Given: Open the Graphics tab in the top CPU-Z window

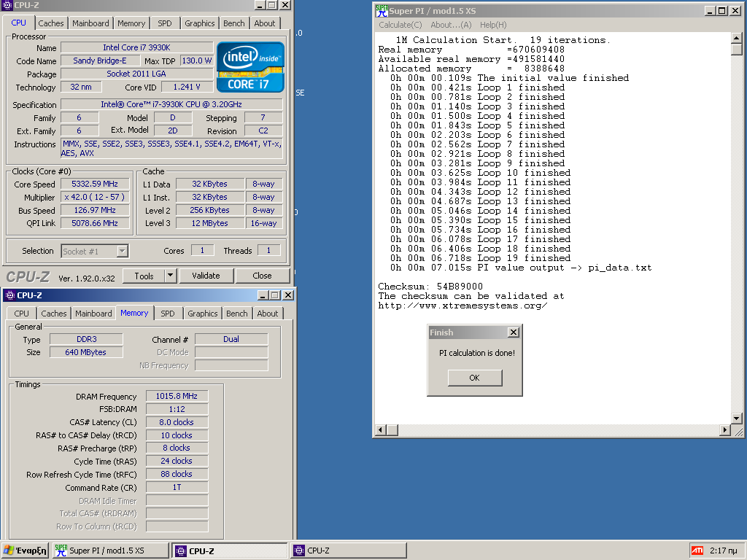Looking at the screenshot, I should tap(200, 23).
